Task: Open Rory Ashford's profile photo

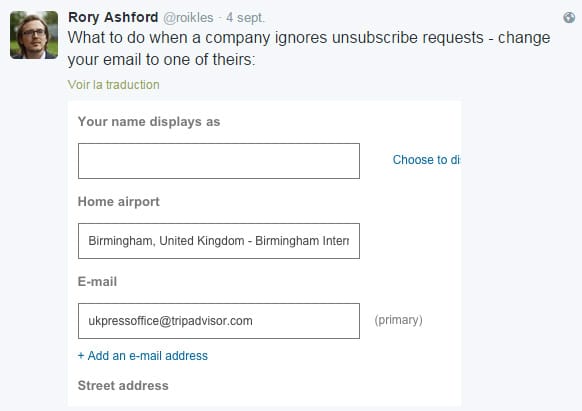Action: 34,35
